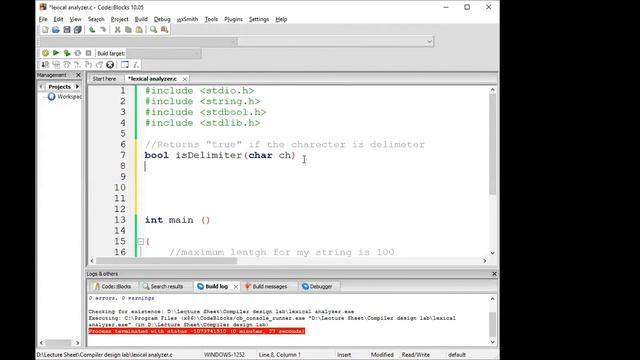640x360 pixels.
Task: Open the Settings menu
Action: tap(259, 19)
